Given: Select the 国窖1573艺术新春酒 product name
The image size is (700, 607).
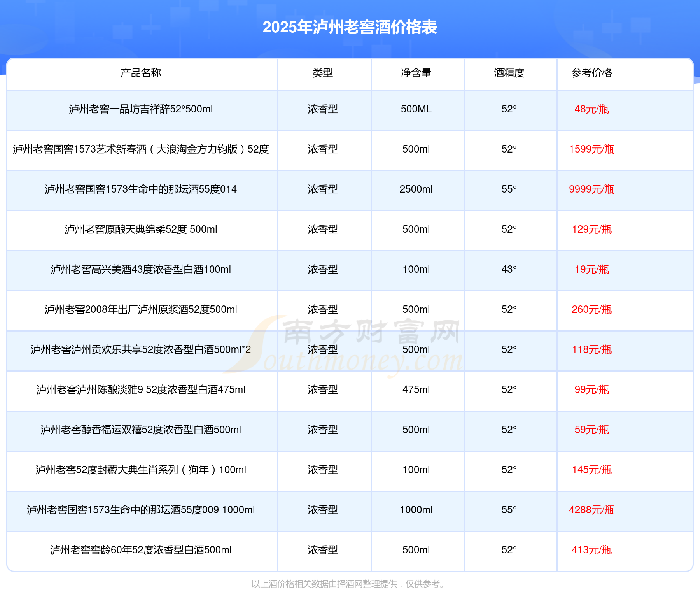Looking at the screenshot, I should coord(141,149).
